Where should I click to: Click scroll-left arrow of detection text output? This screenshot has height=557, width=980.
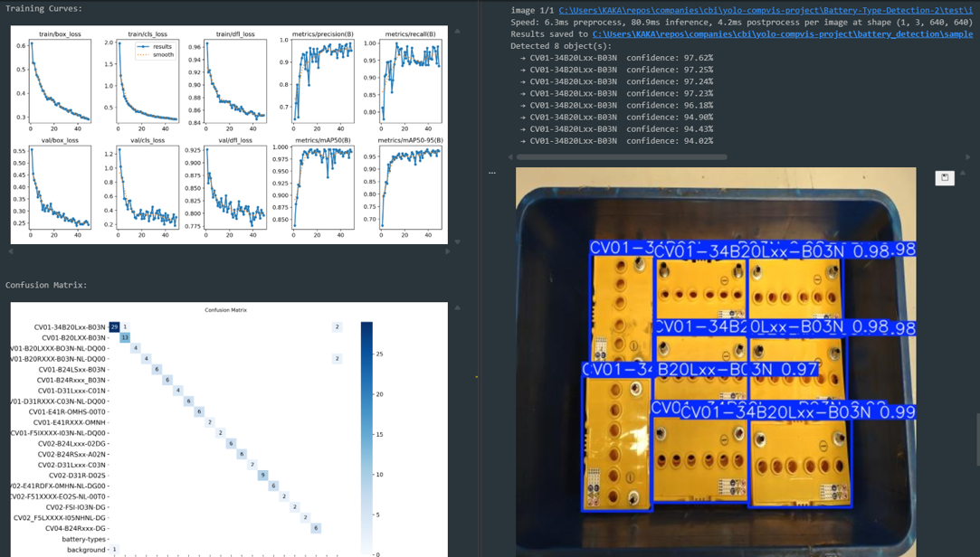coord(510,156)
